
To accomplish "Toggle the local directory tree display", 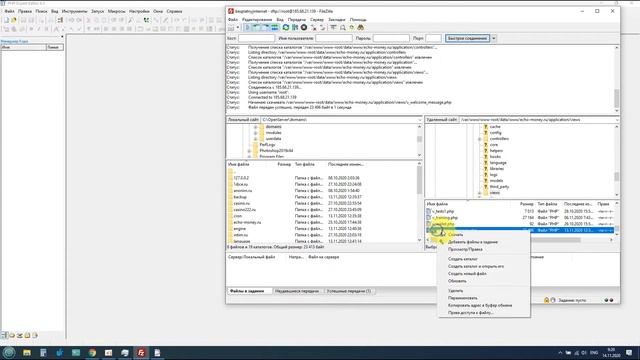I will (256, 28).
